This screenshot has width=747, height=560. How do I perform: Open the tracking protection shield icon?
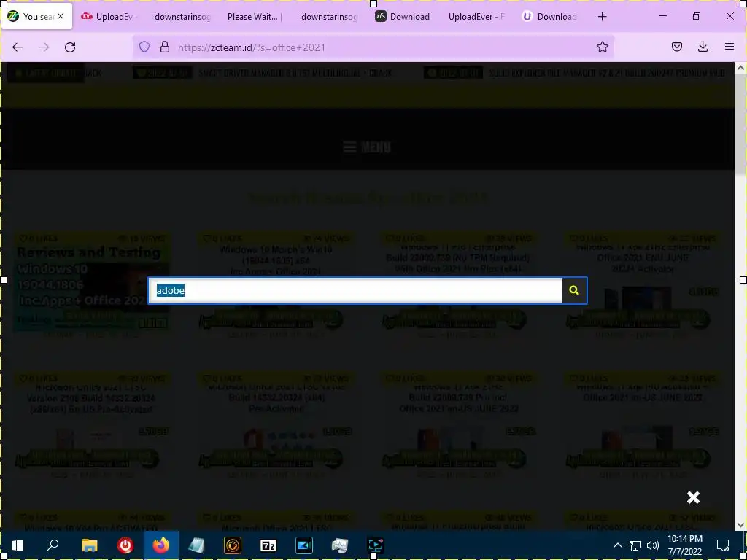coord(144,47)
